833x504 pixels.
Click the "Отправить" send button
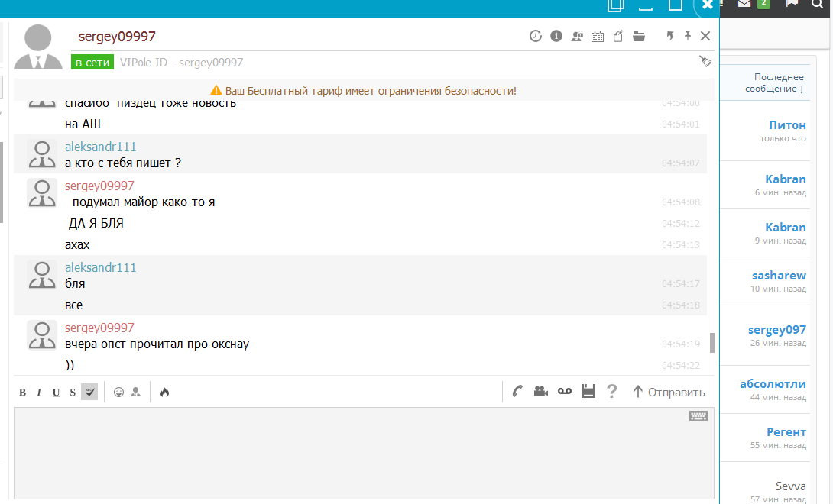[668, 393]
